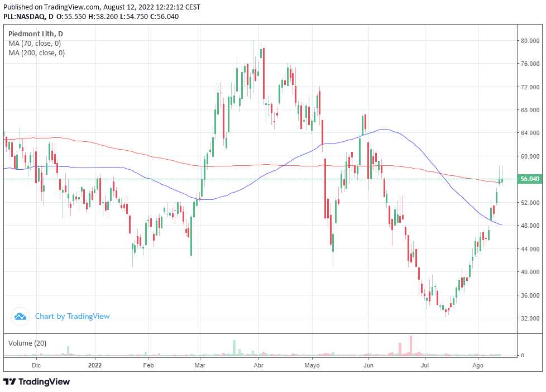Click the 32.000 price axis label
The width and height of the screenshot is (546, 392).
point(530,318)
